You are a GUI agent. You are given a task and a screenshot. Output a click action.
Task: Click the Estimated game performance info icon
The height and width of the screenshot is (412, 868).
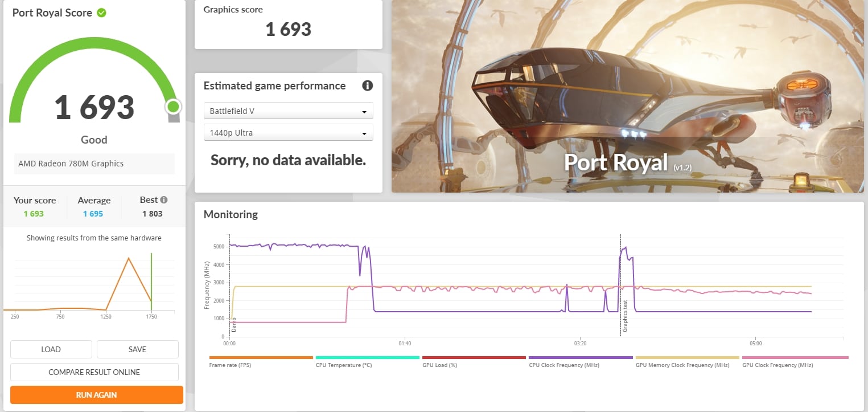[367, 86]
